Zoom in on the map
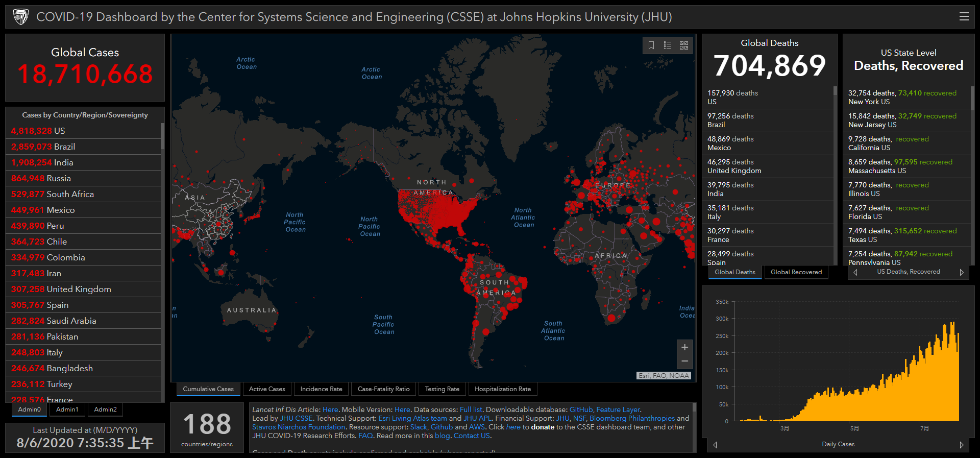 684,347
